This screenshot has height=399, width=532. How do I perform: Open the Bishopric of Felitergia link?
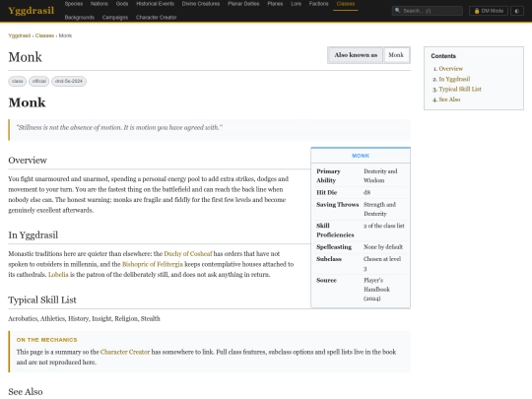[153, 264]
